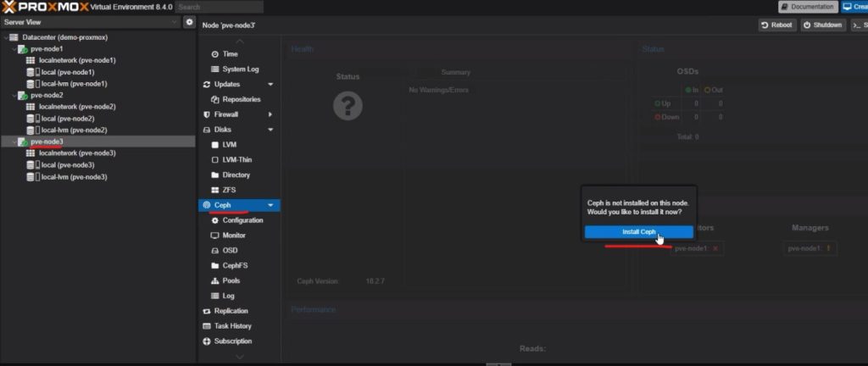The width and height of the screenshot is (868, 366).
Task: Collapse the pve-node1 tree expander
Action: 14,49
